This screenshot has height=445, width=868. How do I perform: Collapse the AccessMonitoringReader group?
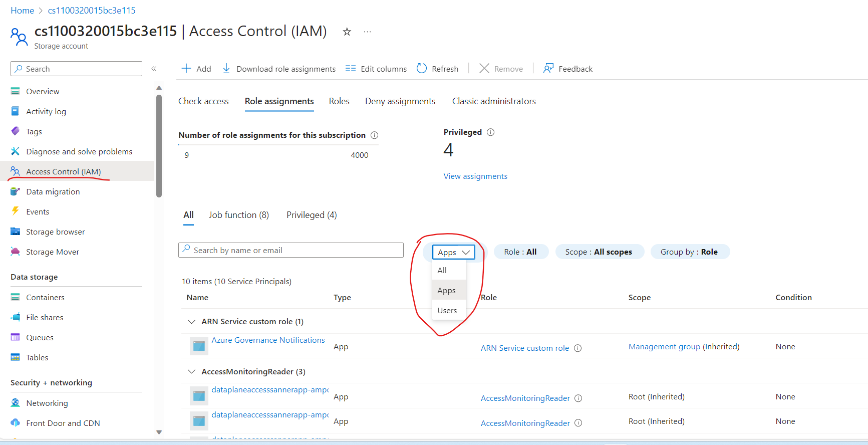tap(191, 371)
